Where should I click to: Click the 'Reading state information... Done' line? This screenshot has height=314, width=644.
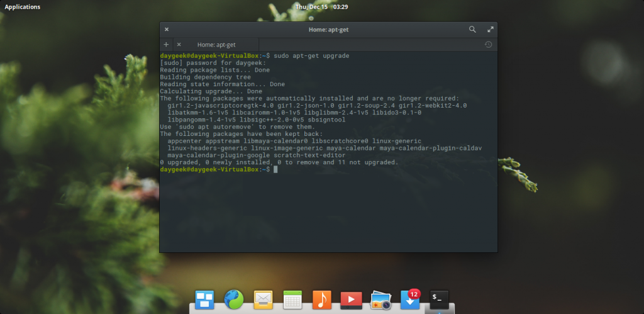click(x=222, y=84)
